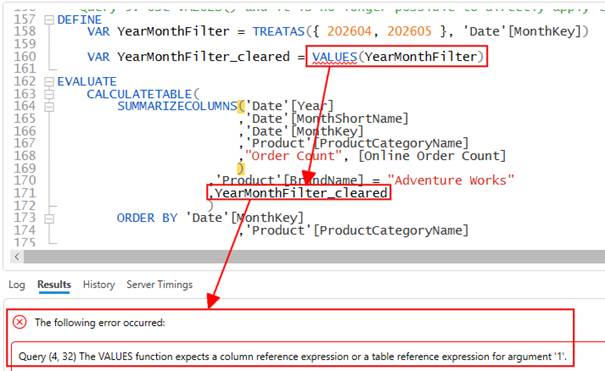605x371 pixels.
Task: Click the DEFINE keyword
Action: tap(79, 20)
